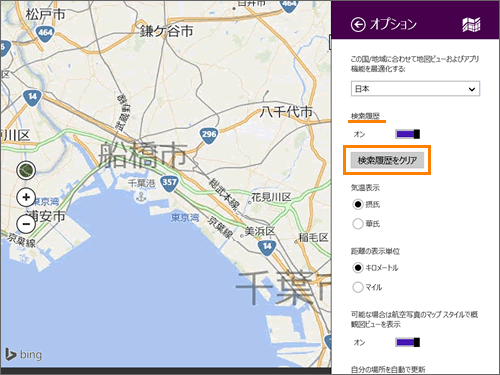This screenshot has width=500, height=375.
Task: Zoom out with the minus button
Action: click(x=26, y=223)
